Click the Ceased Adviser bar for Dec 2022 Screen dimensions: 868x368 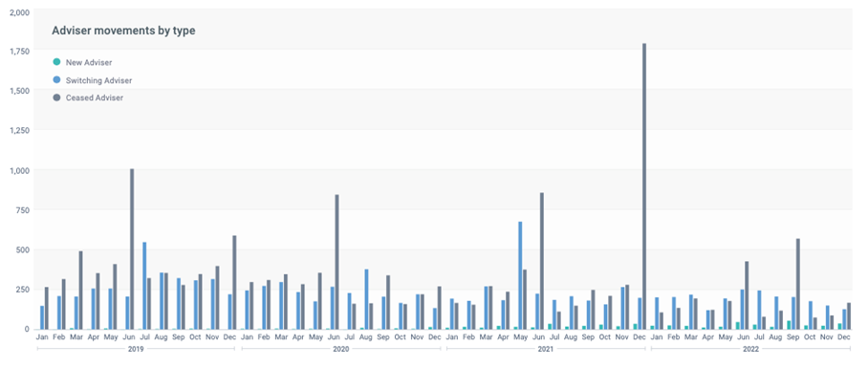tap(849, 316)
